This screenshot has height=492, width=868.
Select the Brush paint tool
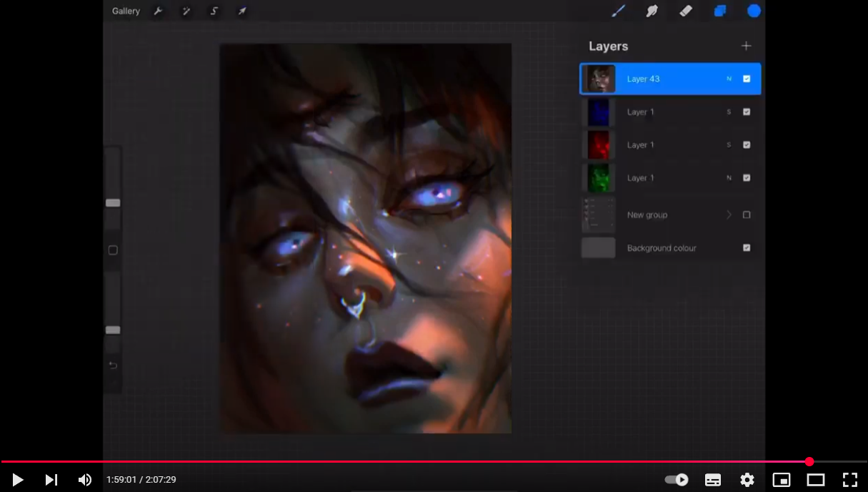(618, 11)
